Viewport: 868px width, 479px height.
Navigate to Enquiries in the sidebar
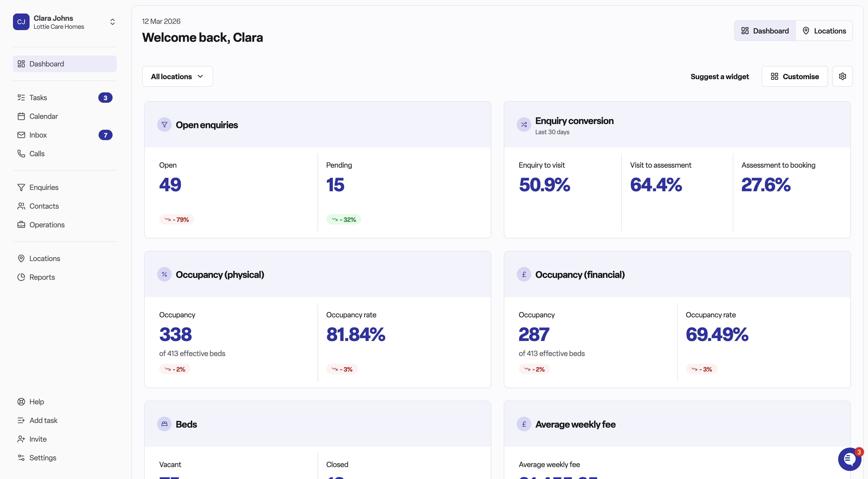click(x=65, y=187)
